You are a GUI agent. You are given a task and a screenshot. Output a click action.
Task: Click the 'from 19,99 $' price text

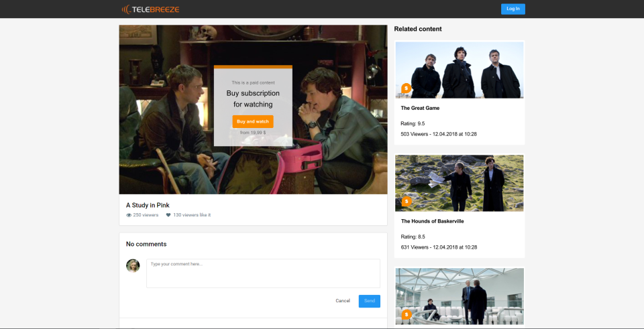pyautogui.click(x=253, y=133)
